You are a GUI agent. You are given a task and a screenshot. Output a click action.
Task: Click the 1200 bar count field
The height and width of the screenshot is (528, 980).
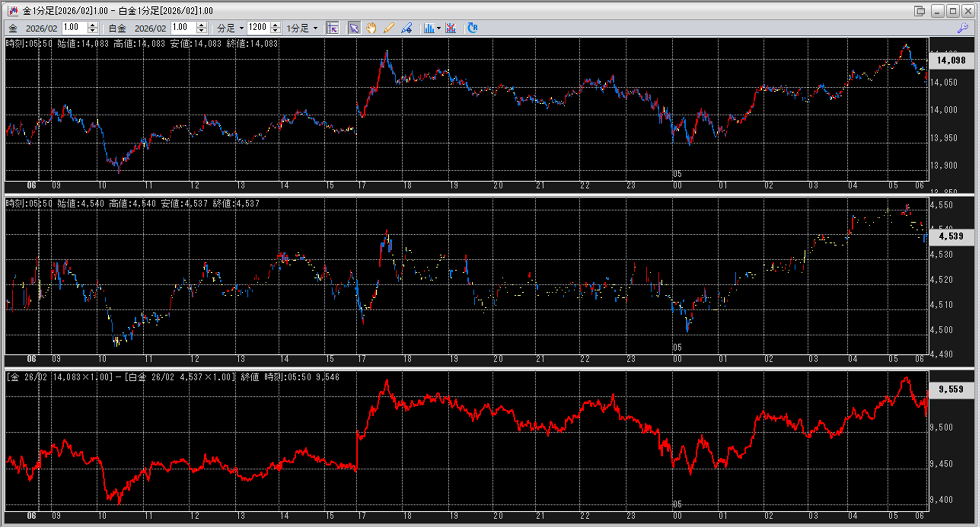tap(258, 28)
